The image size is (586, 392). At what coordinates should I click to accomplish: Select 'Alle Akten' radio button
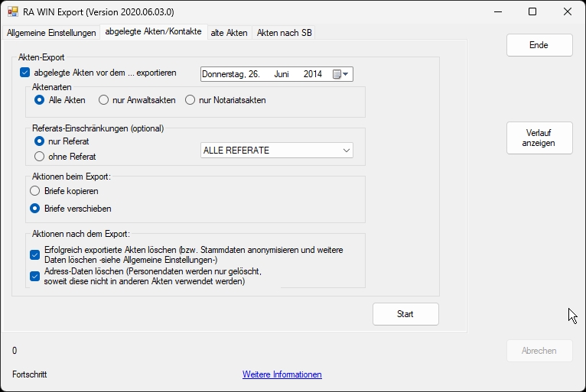(x=40, y=100)
